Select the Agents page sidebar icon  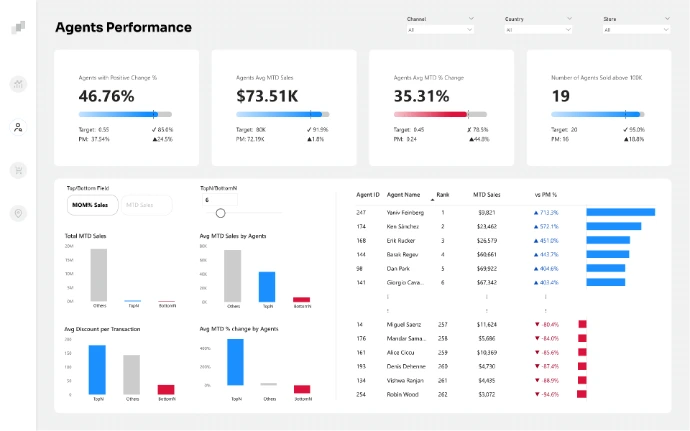(18, 127)
